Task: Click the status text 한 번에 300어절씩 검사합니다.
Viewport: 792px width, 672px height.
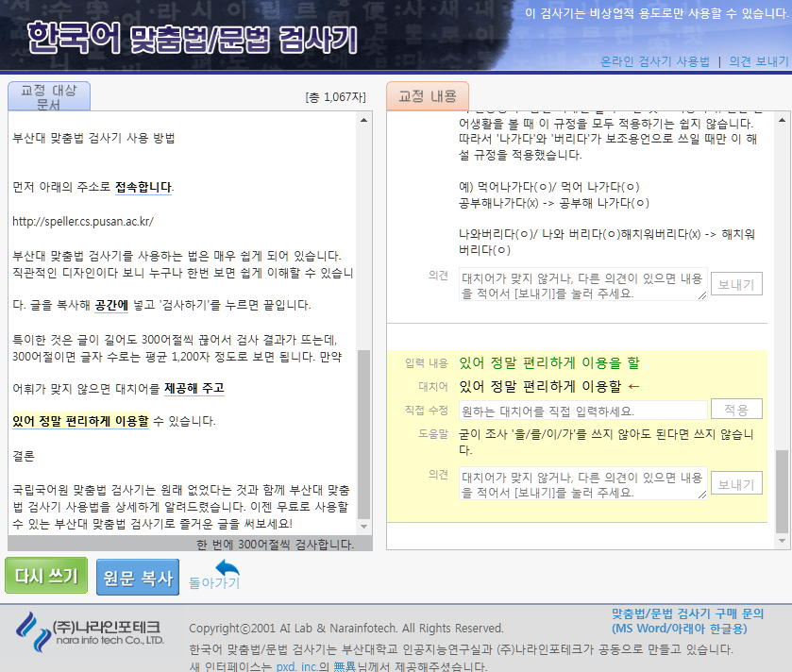Action: (276, 545)
